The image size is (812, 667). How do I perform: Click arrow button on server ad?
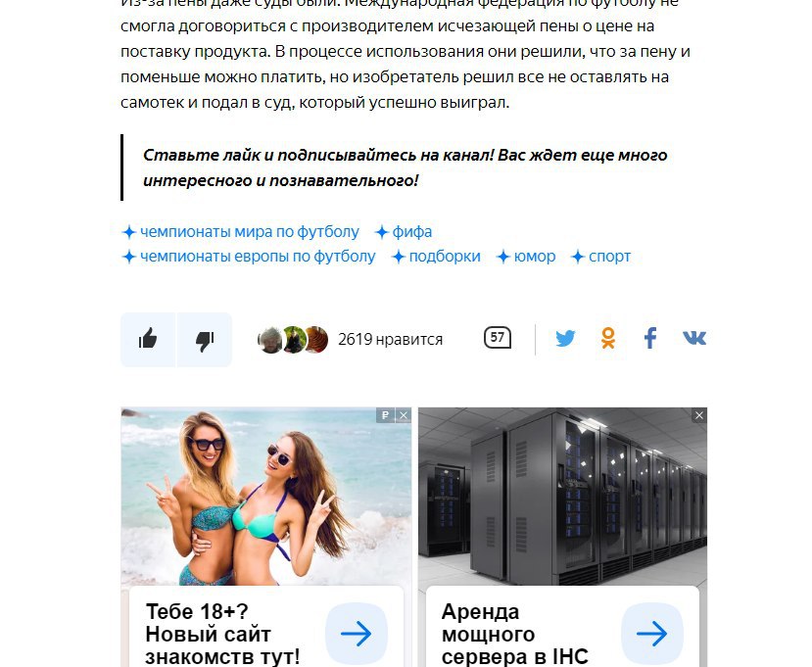click(652, 634)
